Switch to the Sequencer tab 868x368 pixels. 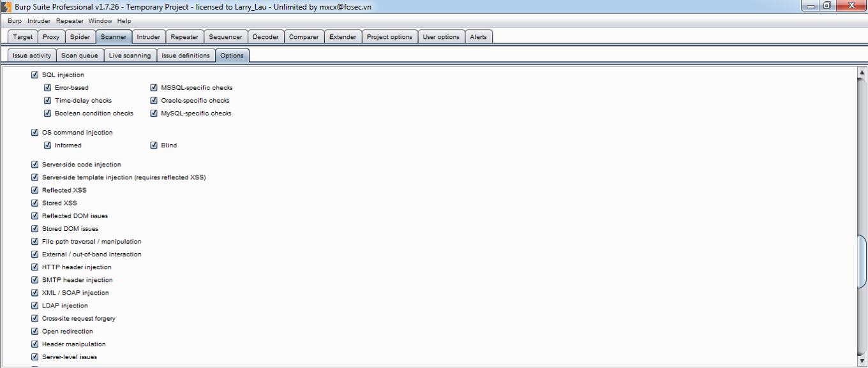(x=226, y=37)
